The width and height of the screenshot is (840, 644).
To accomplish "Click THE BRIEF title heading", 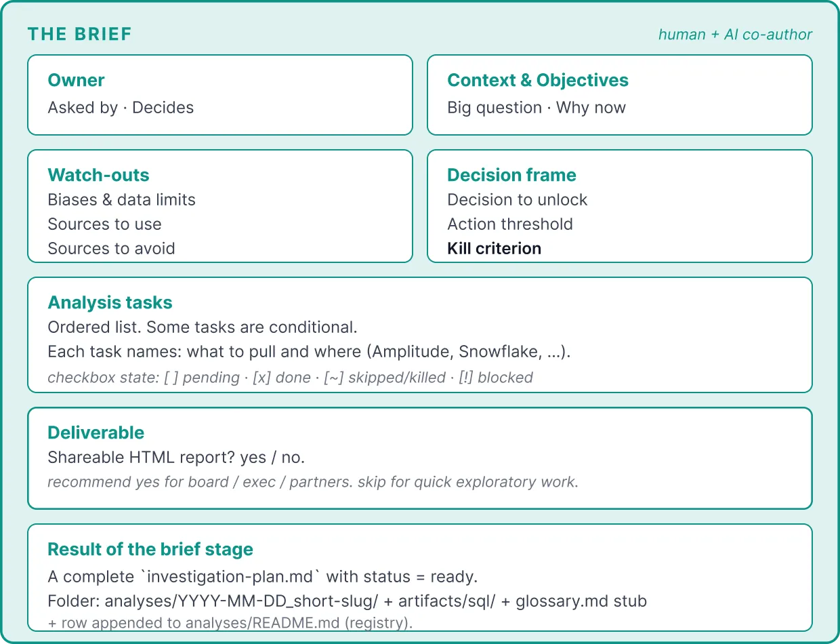I will point(80,35).
